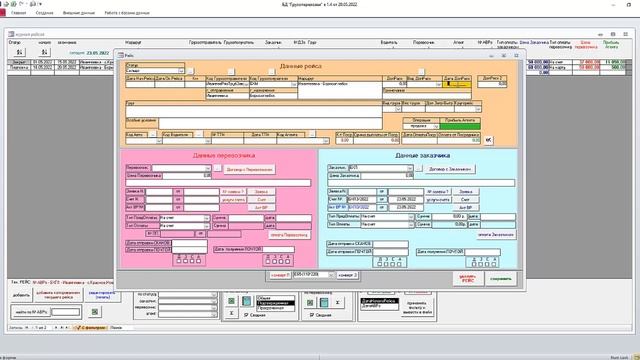Screen dimensions: 640x360
Task: Open the Создание ribbon tab
Action: [44, 13]
